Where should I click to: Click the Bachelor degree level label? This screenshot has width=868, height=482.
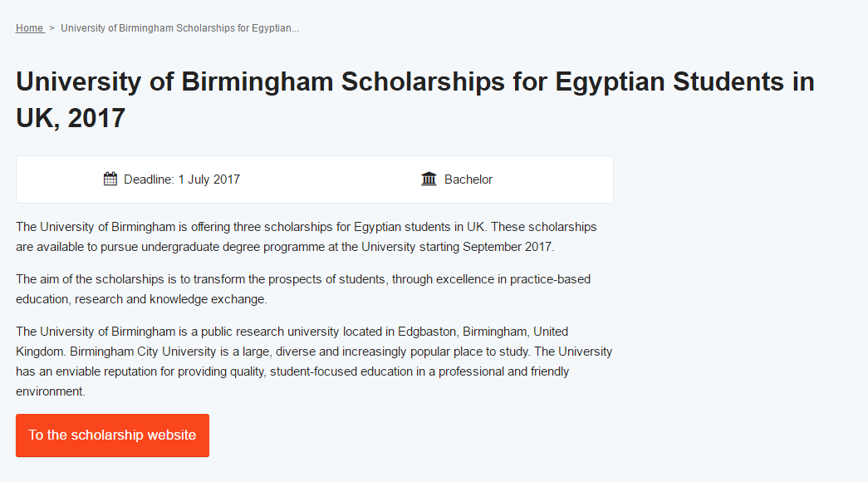pos(468,179)
